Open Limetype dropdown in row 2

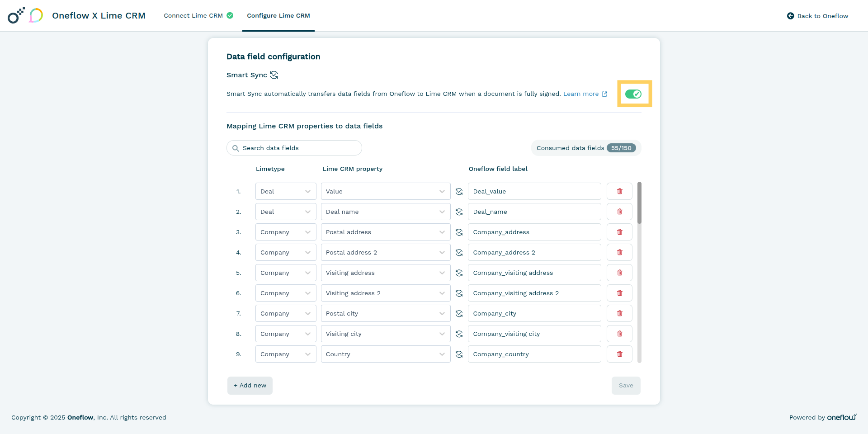tap(286, 212)
